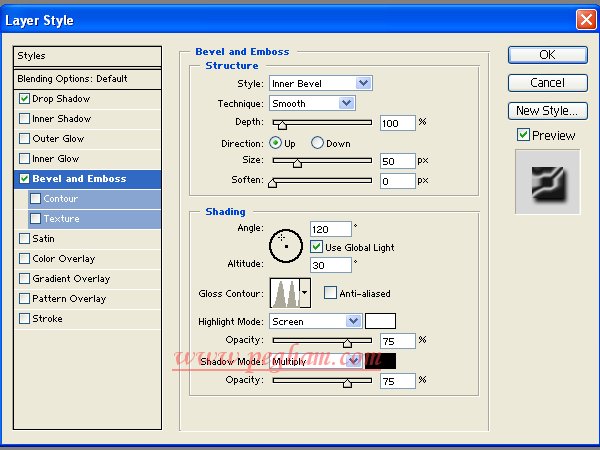The height and width of the screenshot is (450, 600).
Task: Select the Satin style entry
Action: click(x=45, y=239)
